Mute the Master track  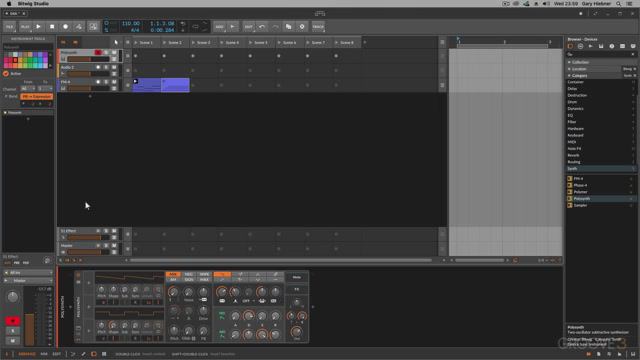click(x=114, y=245)
